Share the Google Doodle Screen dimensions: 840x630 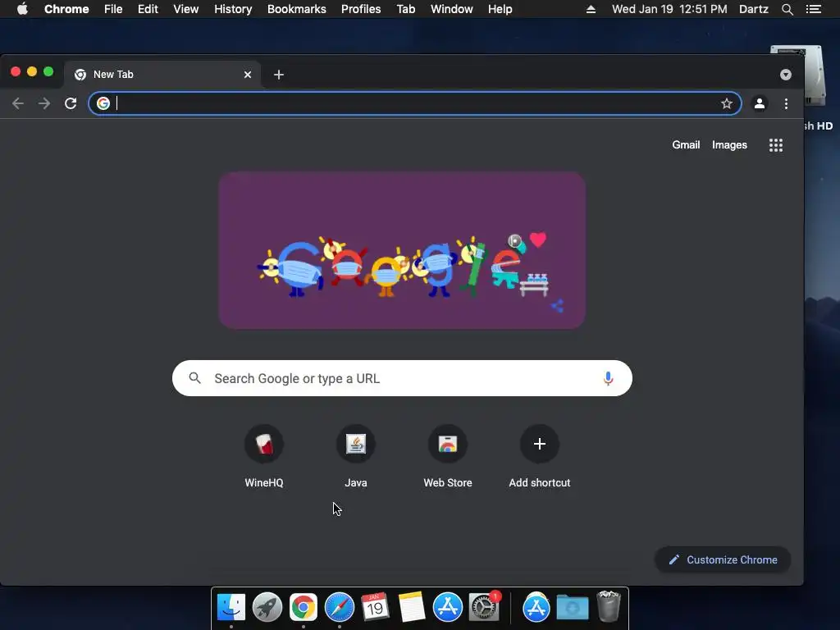tap(557, 306)
